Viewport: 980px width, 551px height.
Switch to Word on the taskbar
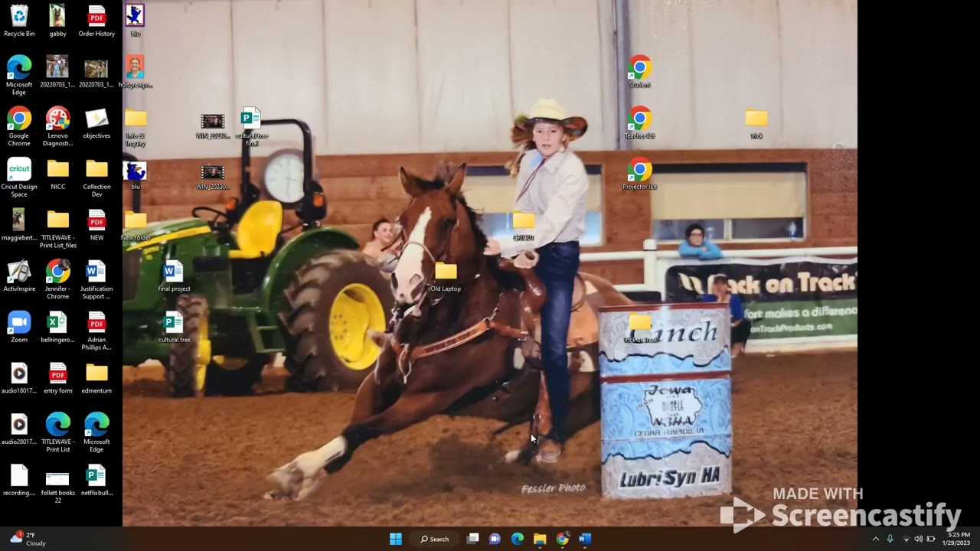(585, 539)
